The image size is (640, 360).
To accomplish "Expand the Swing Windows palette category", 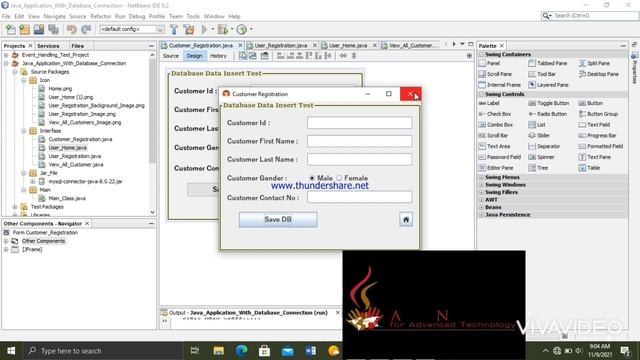I will 482,185.
